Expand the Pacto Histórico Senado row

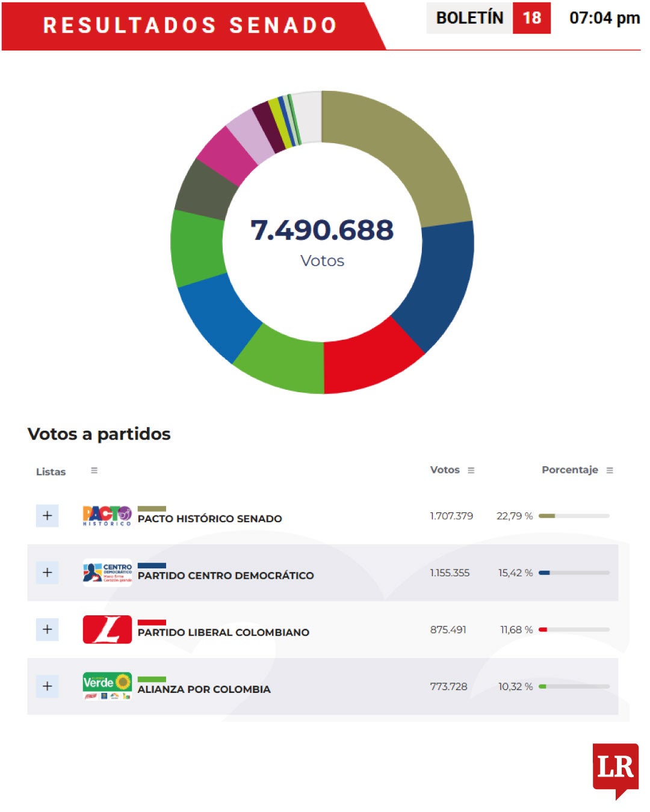tap(47, 515)
